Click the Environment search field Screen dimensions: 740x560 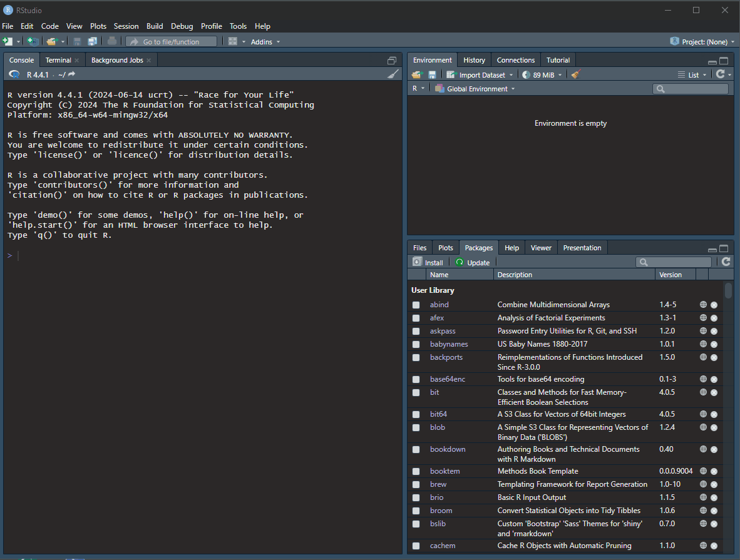click(691, 89)
